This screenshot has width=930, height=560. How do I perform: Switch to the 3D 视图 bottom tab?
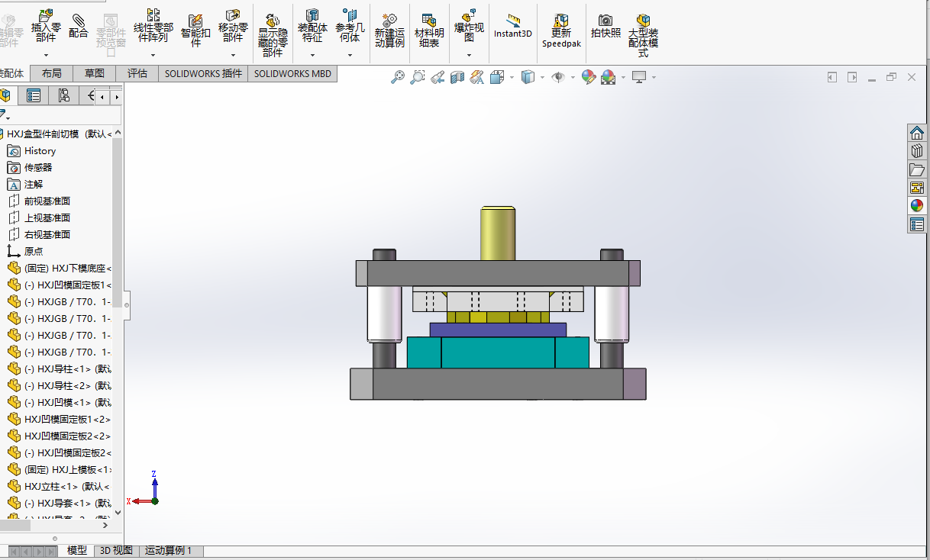tap(116, 551)
